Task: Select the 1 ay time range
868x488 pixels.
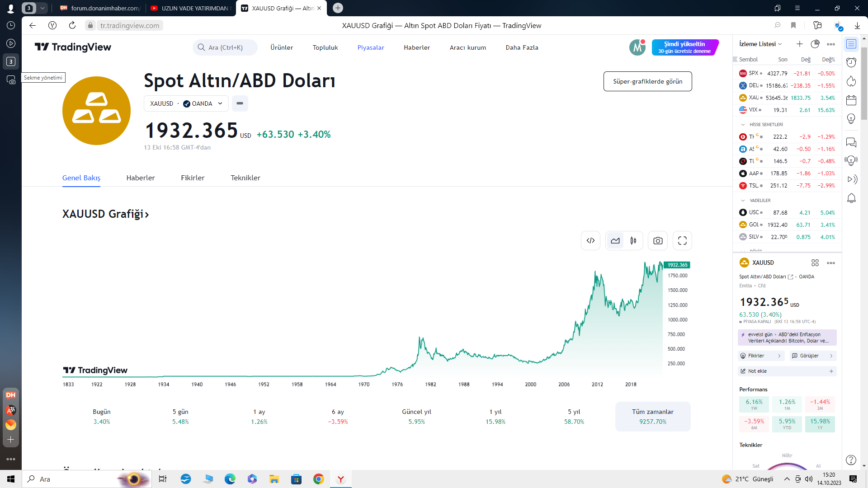Action: click(x=259, y=417)
